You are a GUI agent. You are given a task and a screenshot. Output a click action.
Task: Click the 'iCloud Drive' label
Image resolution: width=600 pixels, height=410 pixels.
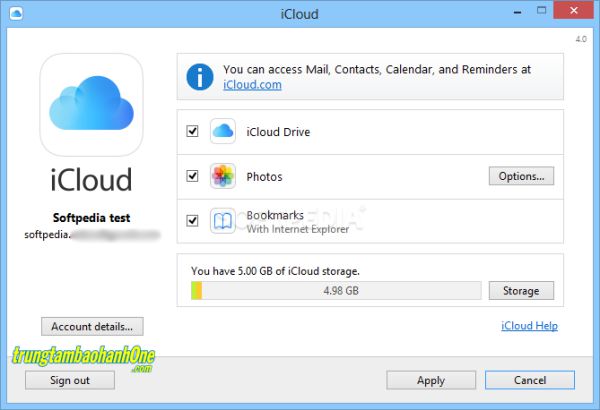[278, 132]
